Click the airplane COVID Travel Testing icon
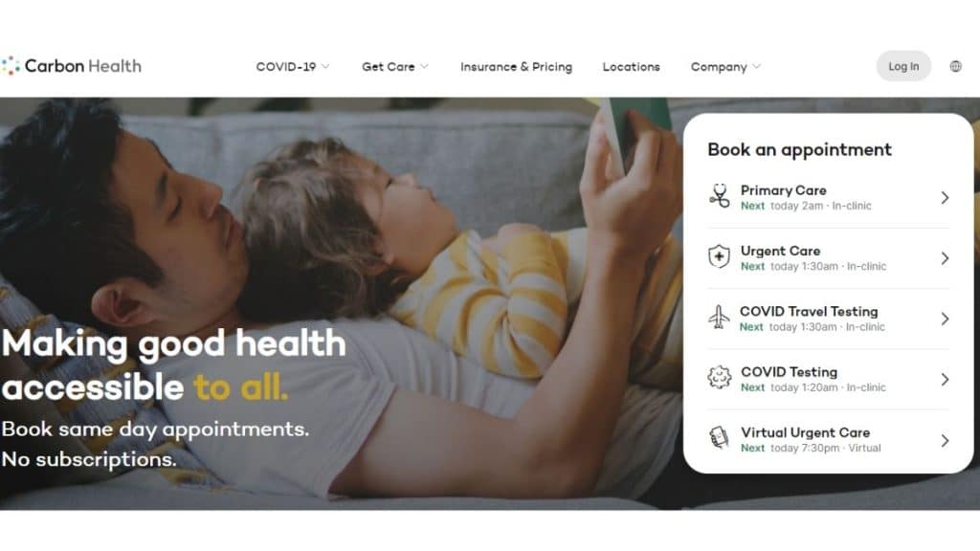The width and height of the screenshot is (980, 551). [719, 317]
